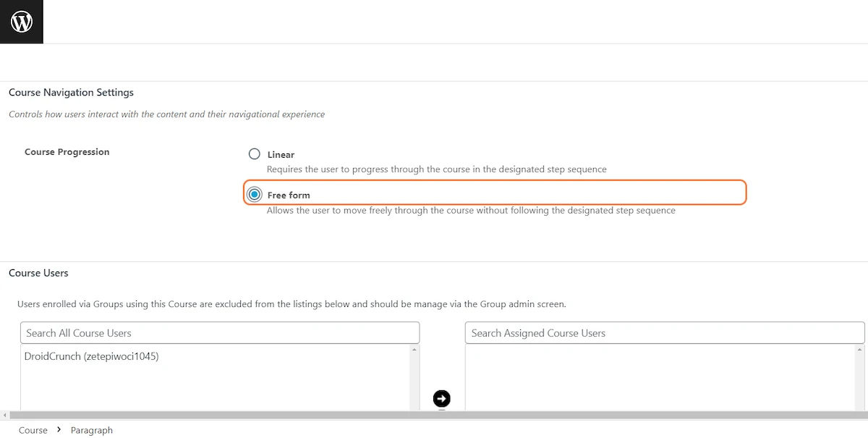868x438 pixels.
Task: Click the Paragraph breadcrumb item
Action: pyautogui.click(x=92, y=430)
